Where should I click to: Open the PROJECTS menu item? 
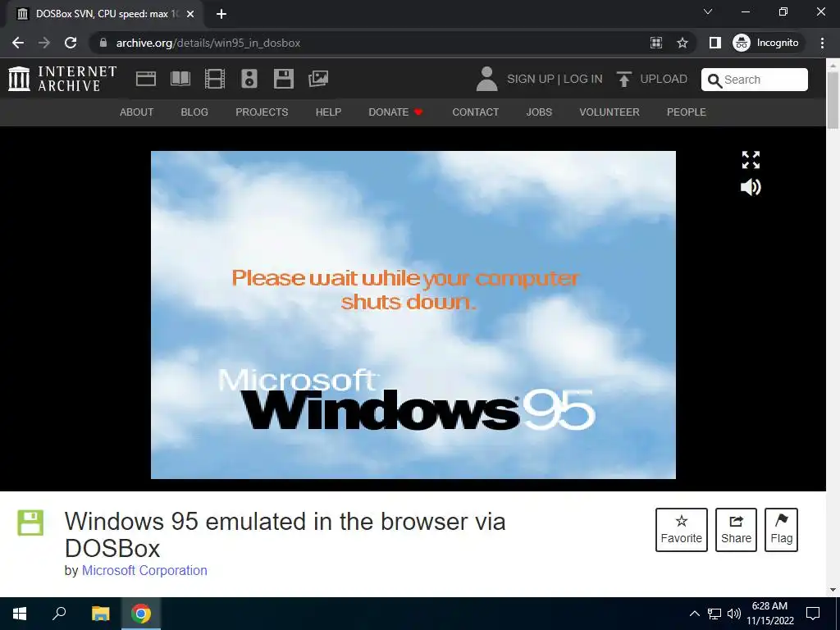tap(262, 112)
